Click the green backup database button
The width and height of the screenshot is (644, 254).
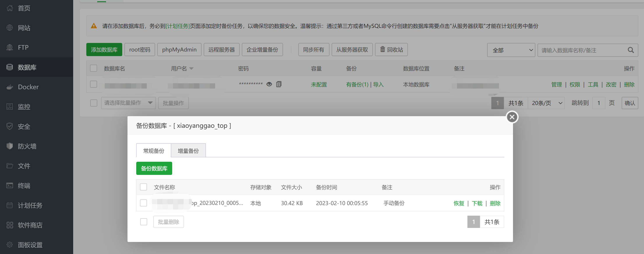(154, 169)
